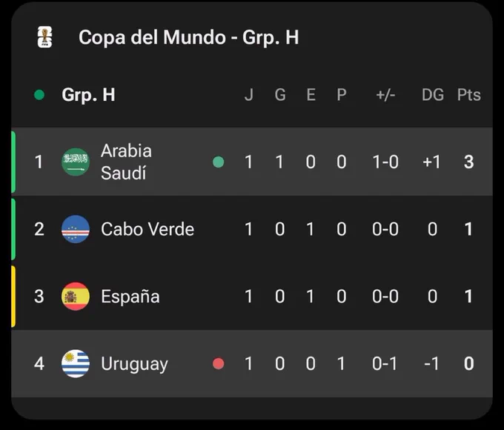
Task: Click the España flag icon
Action: (76, 297)
